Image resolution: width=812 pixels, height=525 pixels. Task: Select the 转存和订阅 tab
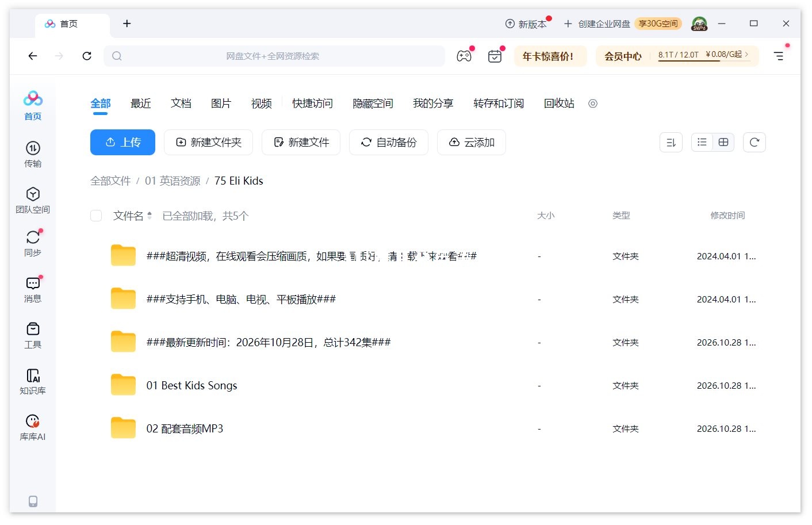tap(499, 104)
